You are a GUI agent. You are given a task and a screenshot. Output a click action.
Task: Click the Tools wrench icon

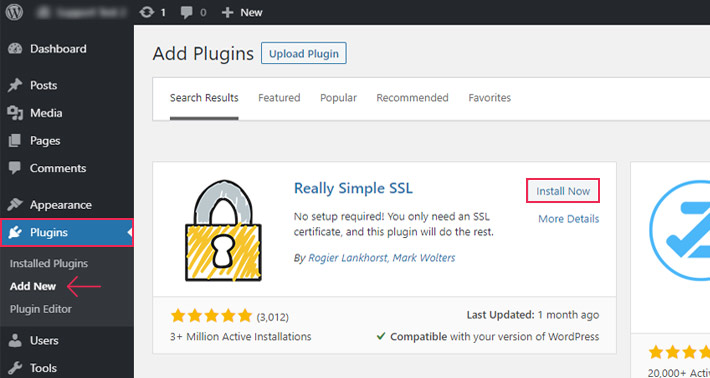pos(15,368)
